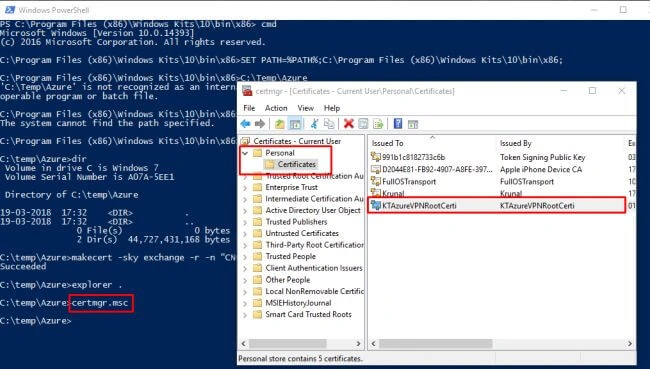Expand the Intermediate Certification Authorities node
Viewport: 650px width, 369px height.
(245, 199)
